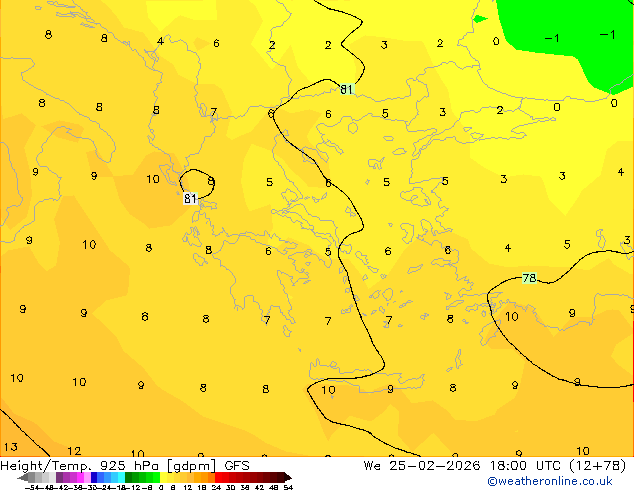Click the gray arrow at the legend's cold end
The height and width of the screenshot is (490, 634).
pyautogui.click(x=23, y=478)
